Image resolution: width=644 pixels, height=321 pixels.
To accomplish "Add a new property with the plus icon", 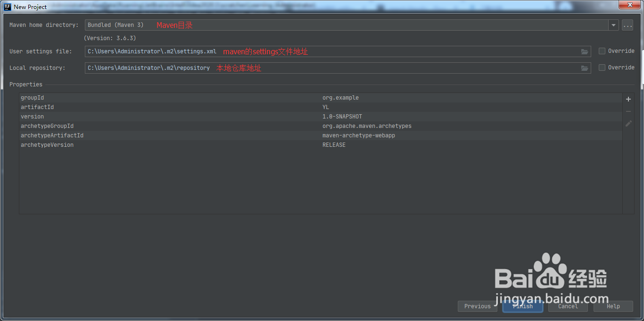I will [628, 99].
